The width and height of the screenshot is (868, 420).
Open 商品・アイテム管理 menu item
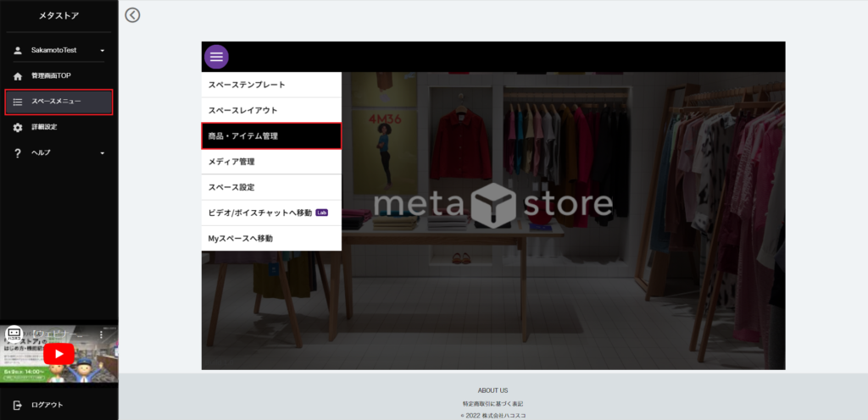click(271, 136)
